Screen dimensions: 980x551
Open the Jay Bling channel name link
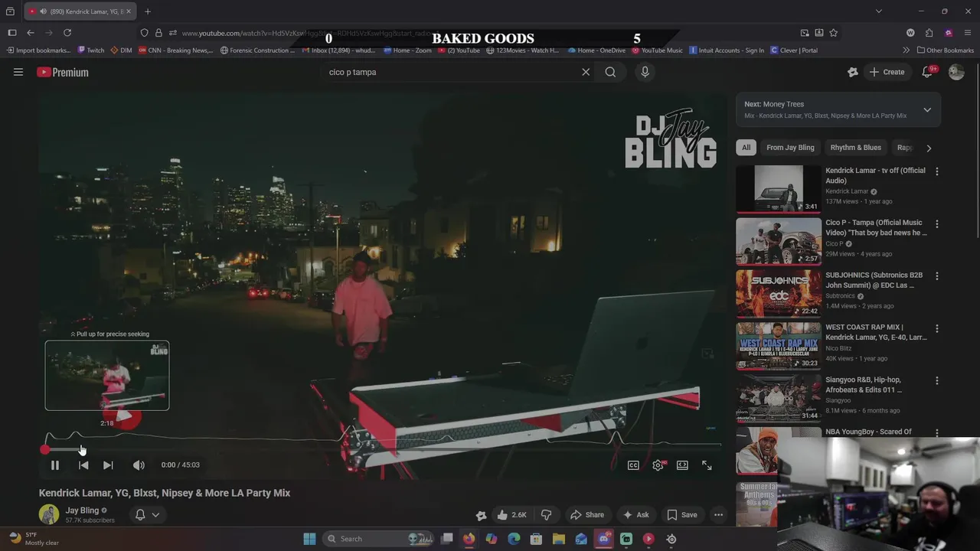82,510
